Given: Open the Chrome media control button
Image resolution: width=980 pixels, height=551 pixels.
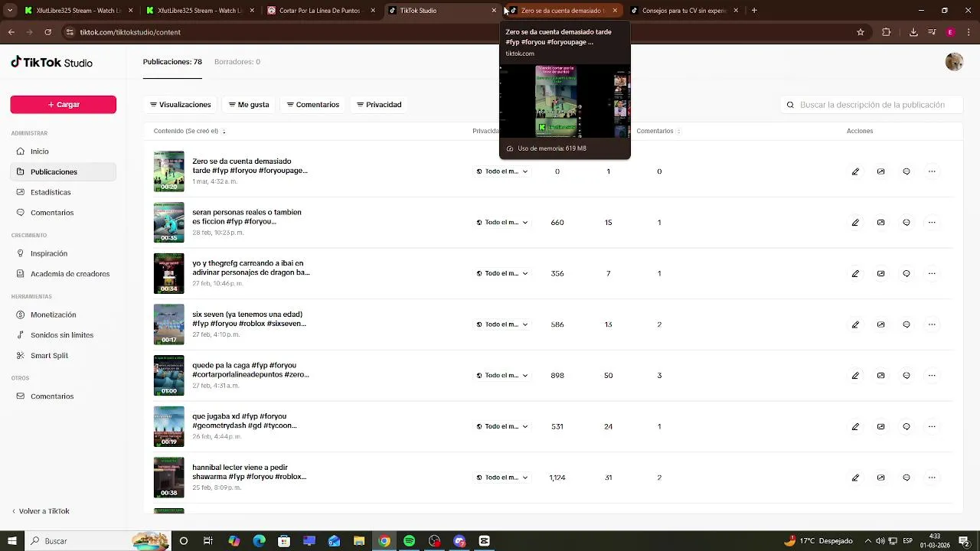Looking at the screenshot, I should (x=932, y=32).
